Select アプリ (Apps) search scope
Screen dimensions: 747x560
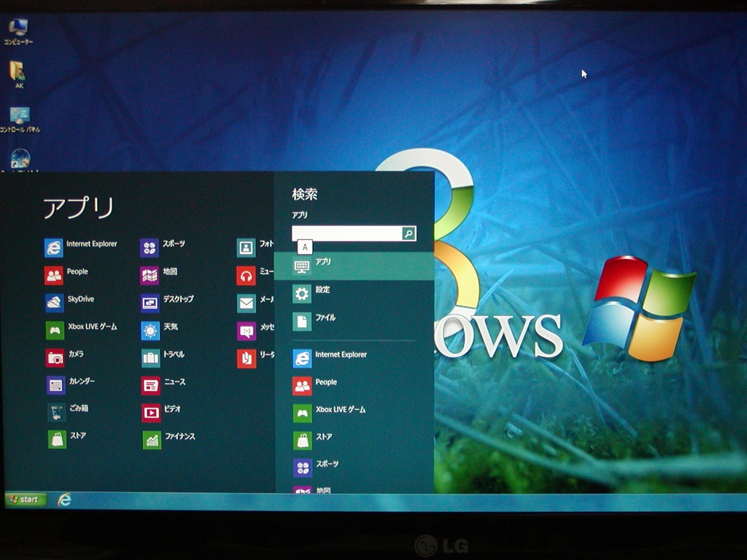[x=354, y=265]
